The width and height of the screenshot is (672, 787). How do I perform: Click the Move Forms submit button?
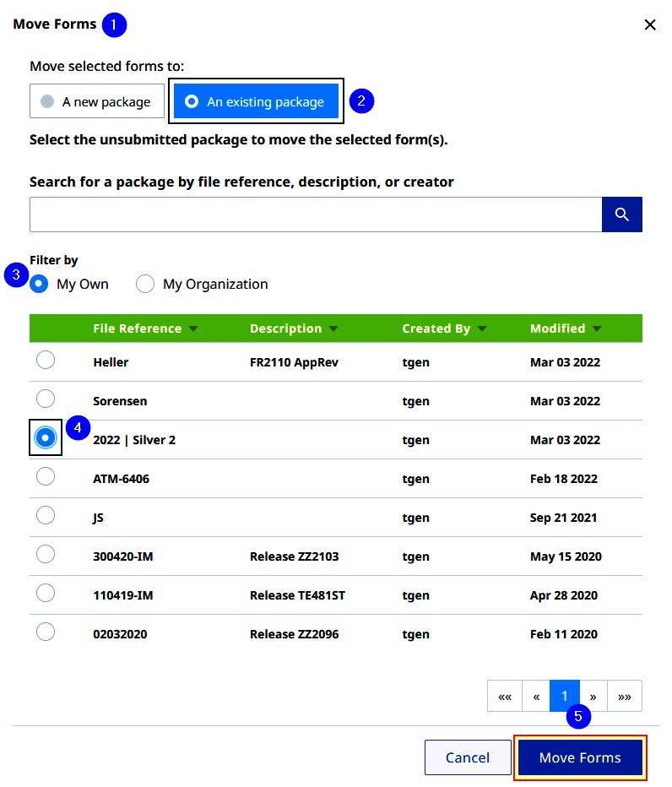click(x=580, y=757)
